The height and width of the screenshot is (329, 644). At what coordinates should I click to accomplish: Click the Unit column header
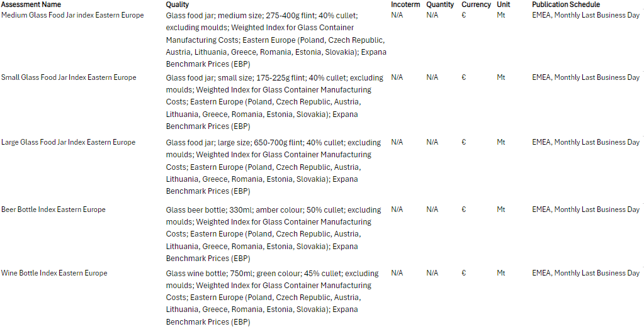coord(504,4)
